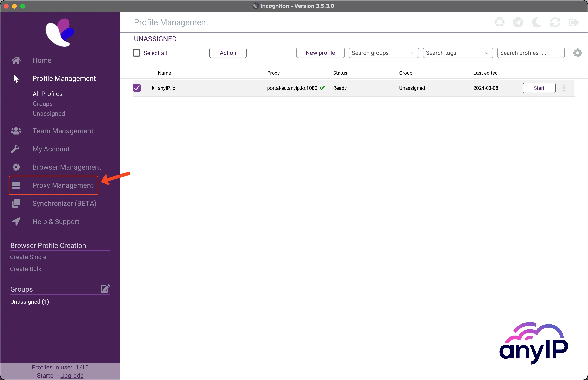The image size is (588, 380).
Task: Click the settings gear icon top-right
Action: coord(577,53)
